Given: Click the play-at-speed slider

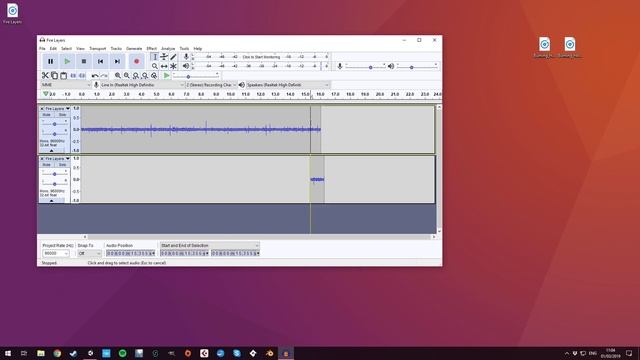Looking at the screenshot, I should [x=196, y=76].
